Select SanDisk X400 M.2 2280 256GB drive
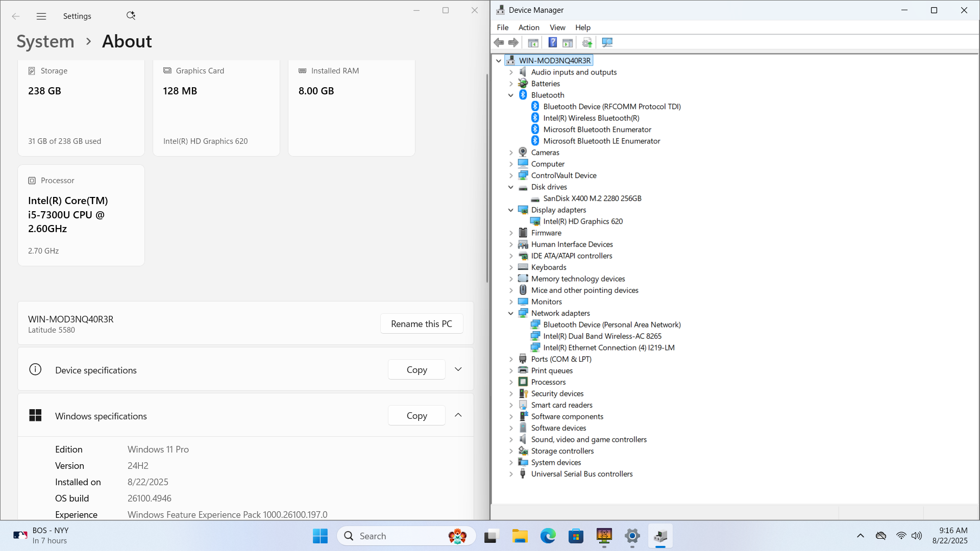The image size is (980, 551). (592, 198)
